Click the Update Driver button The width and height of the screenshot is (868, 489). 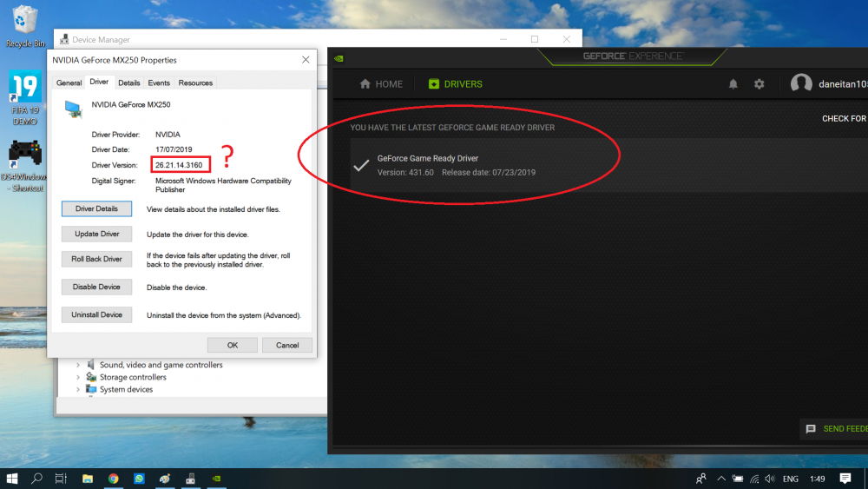click(x=97, y=234)
